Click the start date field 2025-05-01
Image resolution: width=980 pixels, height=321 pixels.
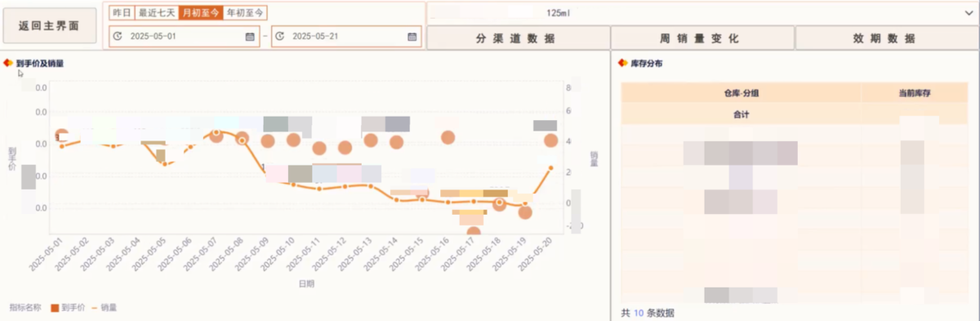tap(184, 37)
